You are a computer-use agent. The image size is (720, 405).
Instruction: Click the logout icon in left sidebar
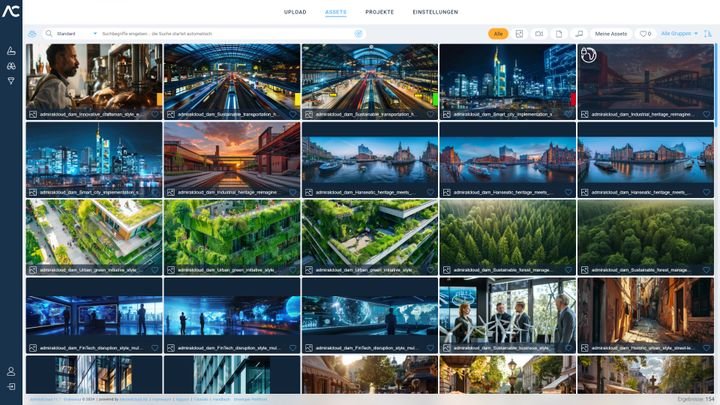point(11,386)
